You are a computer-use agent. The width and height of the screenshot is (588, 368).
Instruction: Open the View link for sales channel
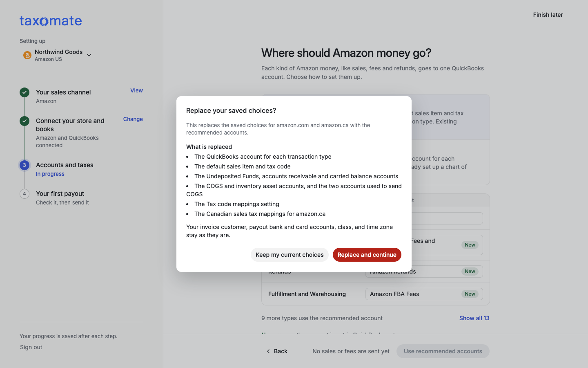[136, 91]
